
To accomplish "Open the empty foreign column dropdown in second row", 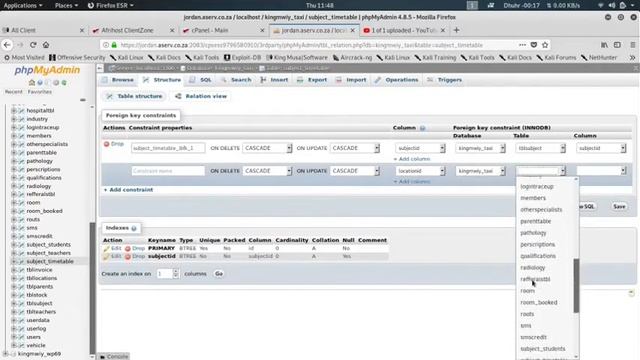I will (601, 171).
